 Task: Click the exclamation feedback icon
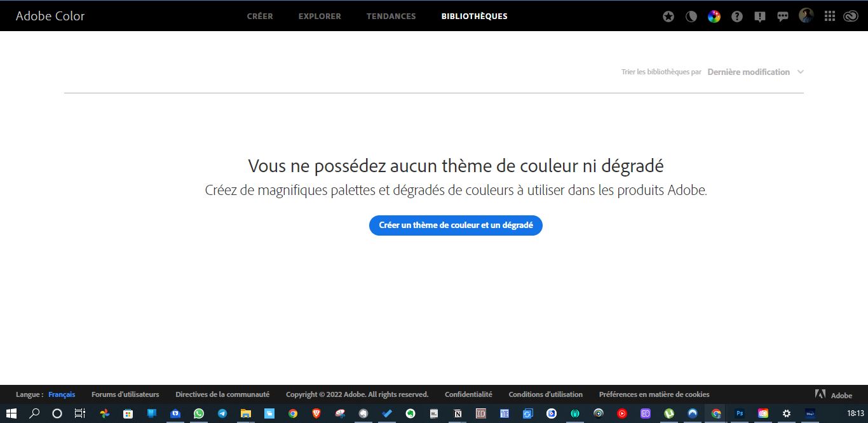(x=760, y=17)
